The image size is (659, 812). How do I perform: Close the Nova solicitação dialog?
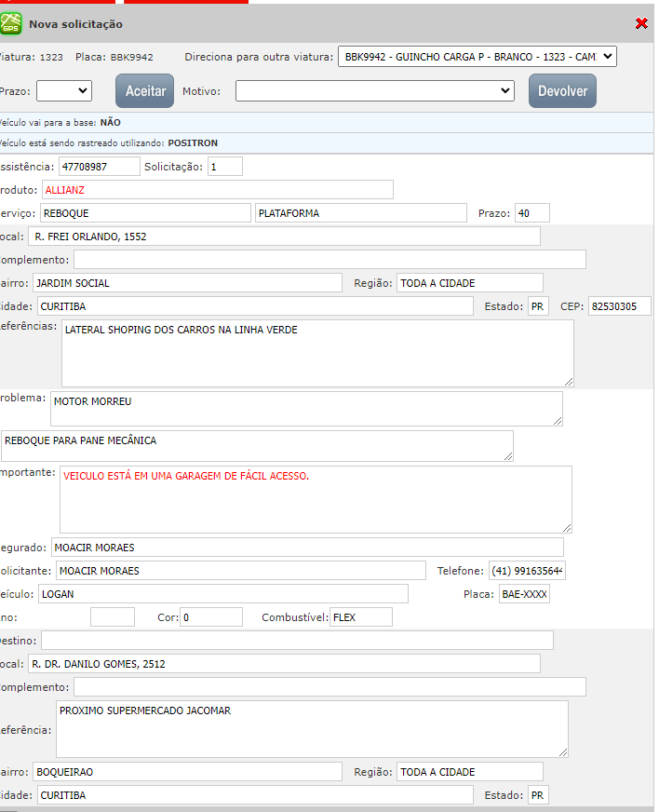(641, 23)
